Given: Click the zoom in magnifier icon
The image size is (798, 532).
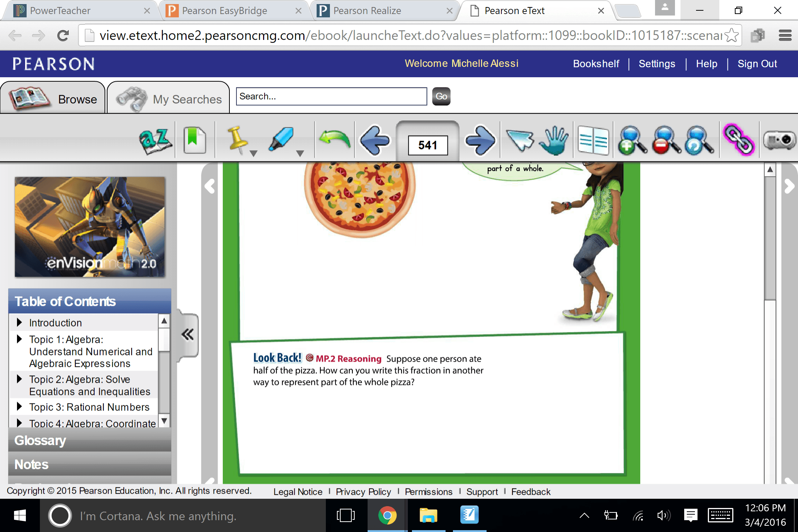Looking at the screenshot, I should (x=632, y=140).
